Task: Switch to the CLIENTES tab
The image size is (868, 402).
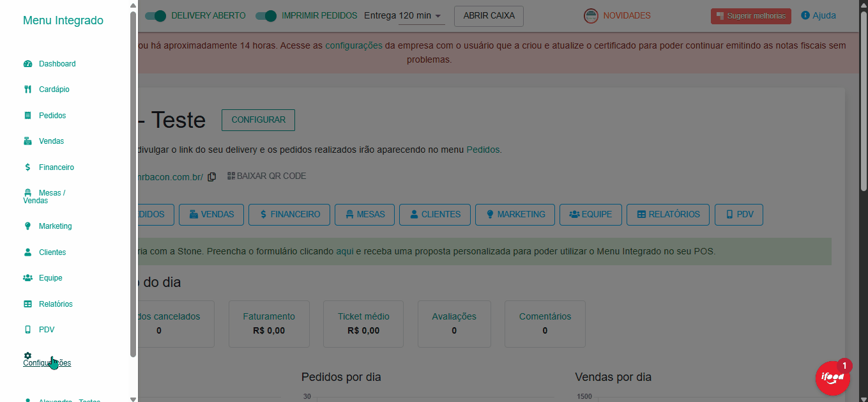Action: [434, 214]
